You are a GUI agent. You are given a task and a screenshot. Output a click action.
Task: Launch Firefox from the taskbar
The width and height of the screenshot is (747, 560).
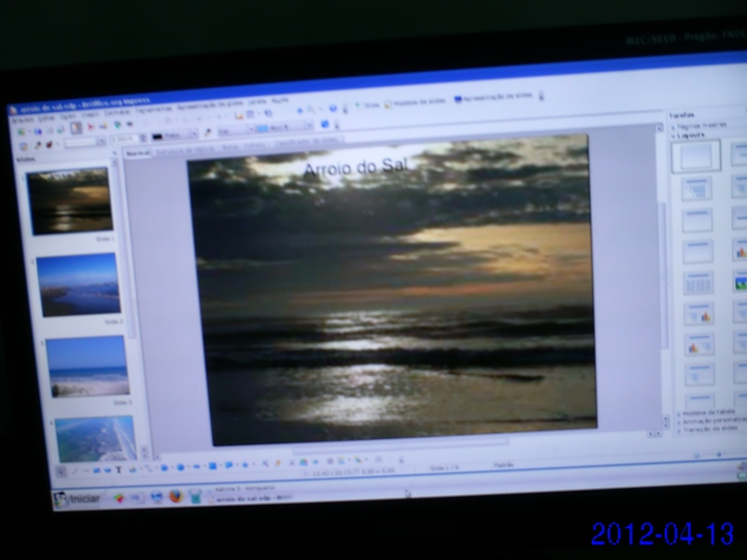pyautogui.click(x=176, y=497)
